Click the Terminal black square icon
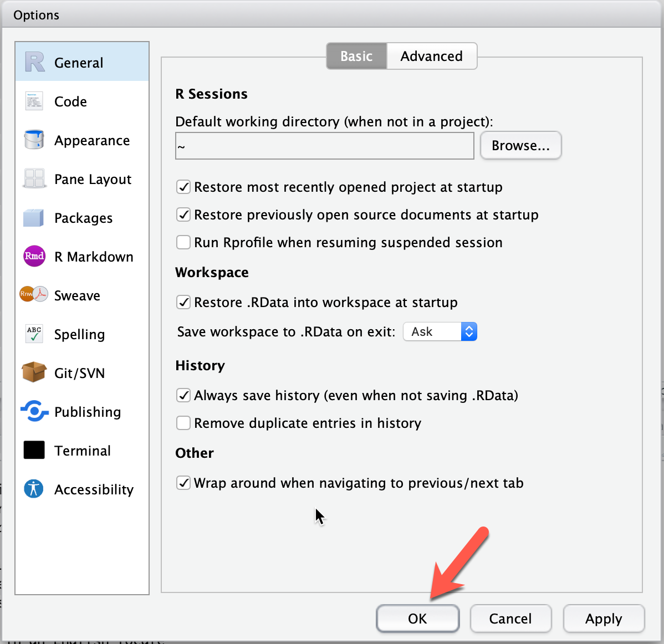Screen dimensions: 664x644 (34, 449)
